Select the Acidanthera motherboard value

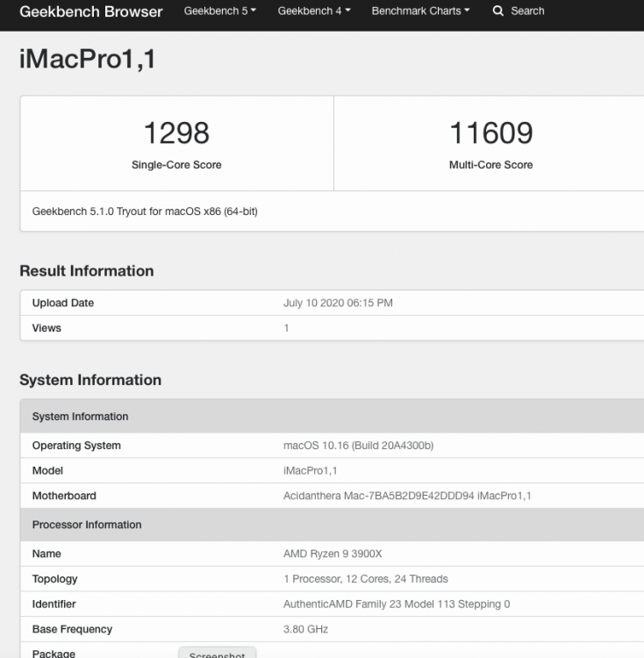pos(407,496)
